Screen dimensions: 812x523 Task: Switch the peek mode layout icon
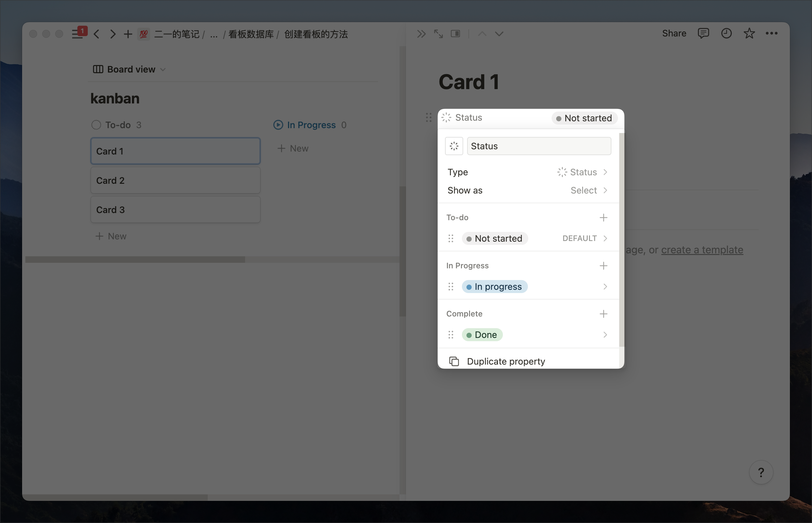click(455, 34)
